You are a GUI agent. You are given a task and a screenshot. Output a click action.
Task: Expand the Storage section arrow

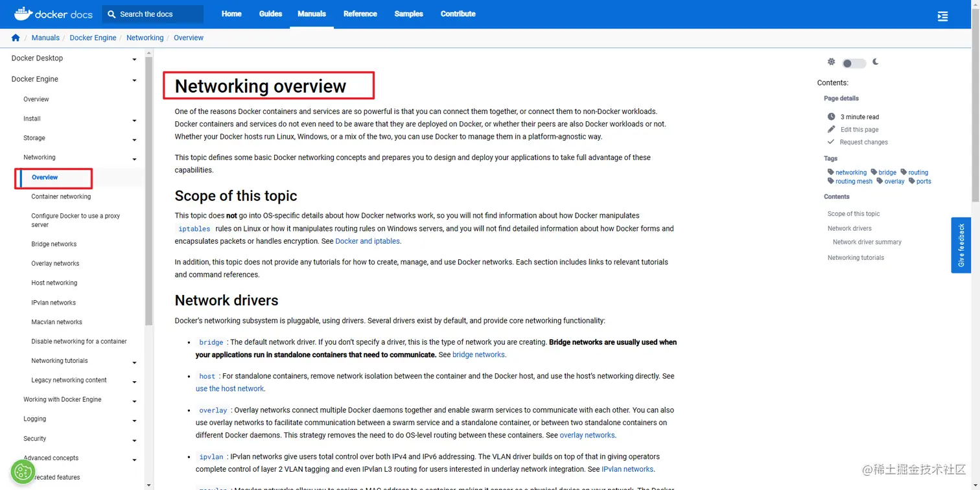[134, 139]
